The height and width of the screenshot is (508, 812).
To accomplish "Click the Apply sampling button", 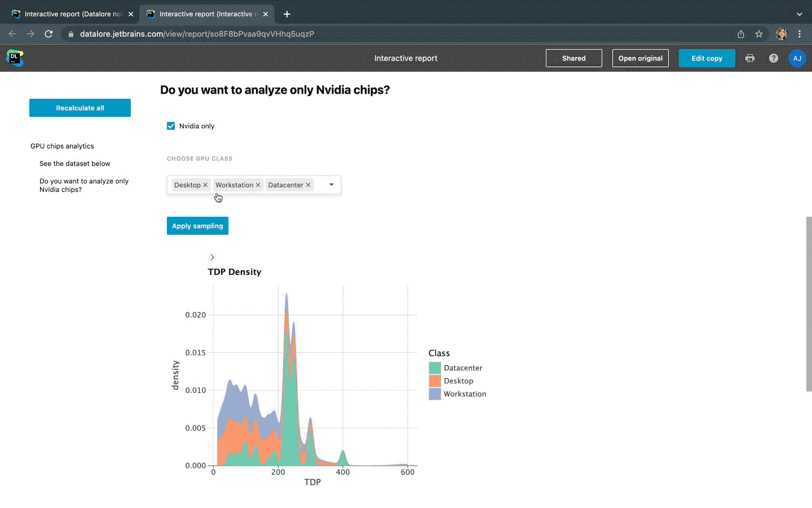I will (x=197, y=226).
